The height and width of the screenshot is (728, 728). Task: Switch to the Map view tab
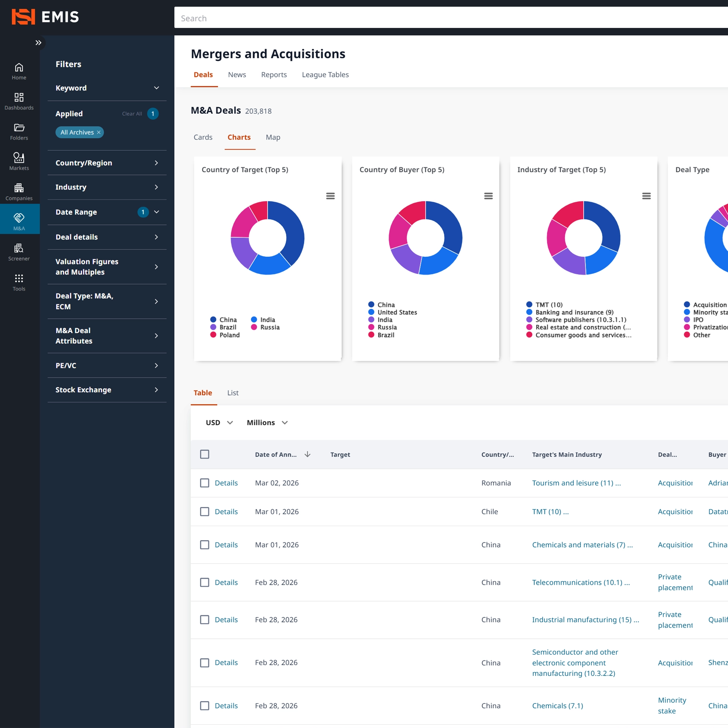pyautogui.click(x=273, y=137)
